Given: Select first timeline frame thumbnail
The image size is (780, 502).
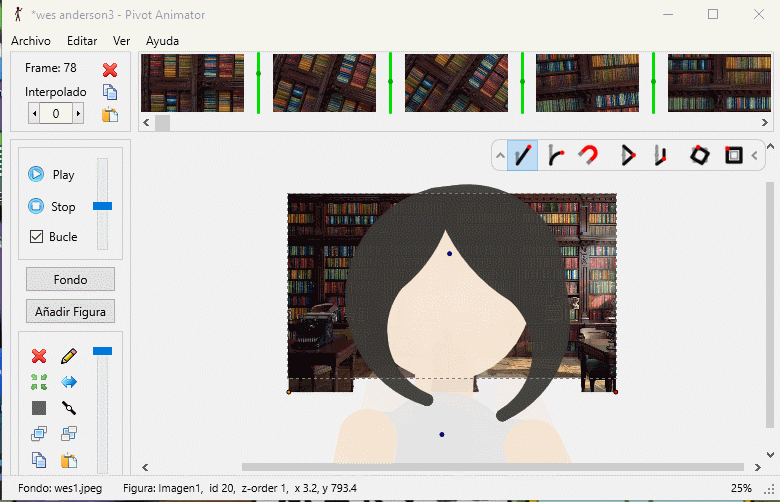Looking at the screenshot, I should coord(193,83).
